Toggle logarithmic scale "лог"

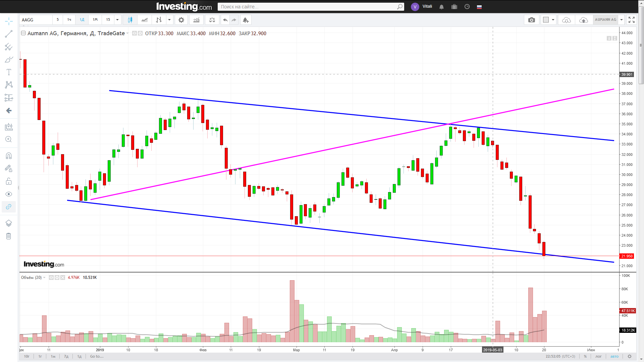pos(598,356)
